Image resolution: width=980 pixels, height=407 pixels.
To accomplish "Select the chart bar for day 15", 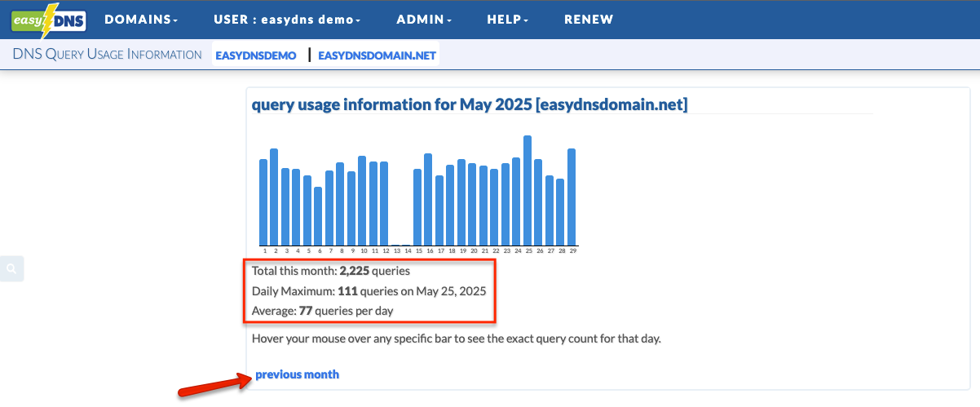I will click(417, 207).
